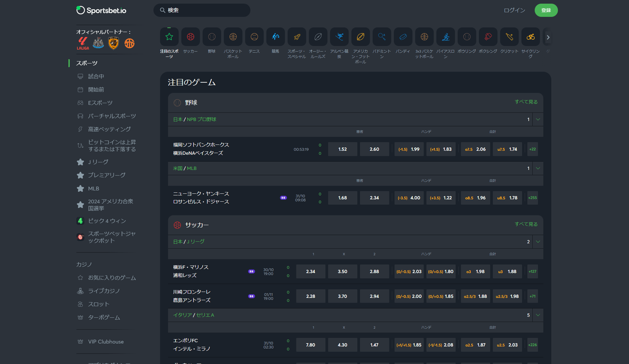Open the エンポリFC vs インテル・ミラノ match
Image resolution: width=629 pixels, height=364 pixels.
(x=192, y=345)
